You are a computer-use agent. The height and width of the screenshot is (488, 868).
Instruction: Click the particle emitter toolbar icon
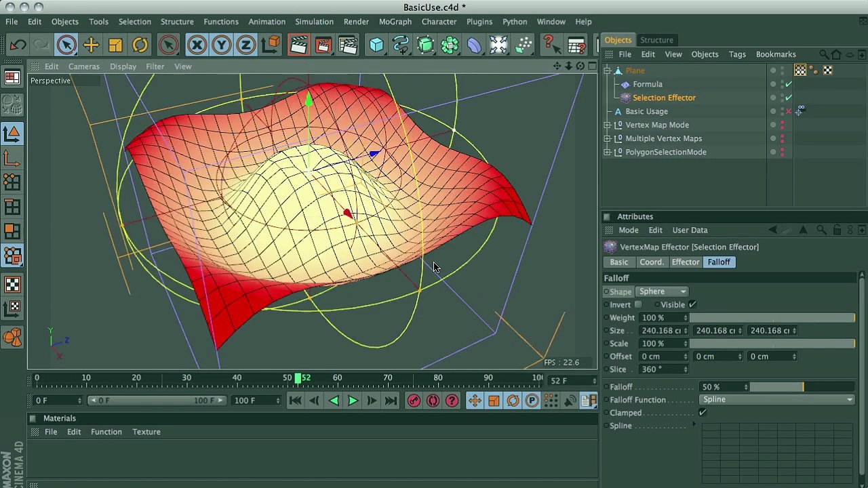524,45
